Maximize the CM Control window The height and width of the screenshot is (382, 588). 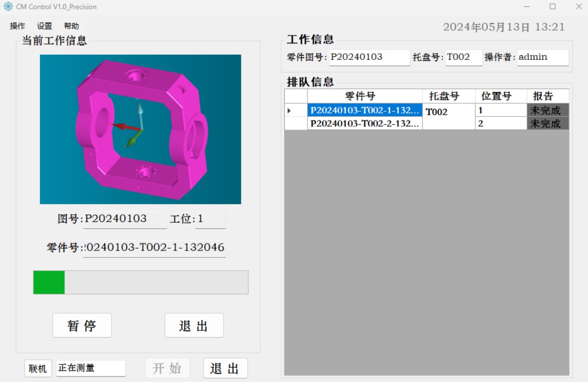pos(553,6)
